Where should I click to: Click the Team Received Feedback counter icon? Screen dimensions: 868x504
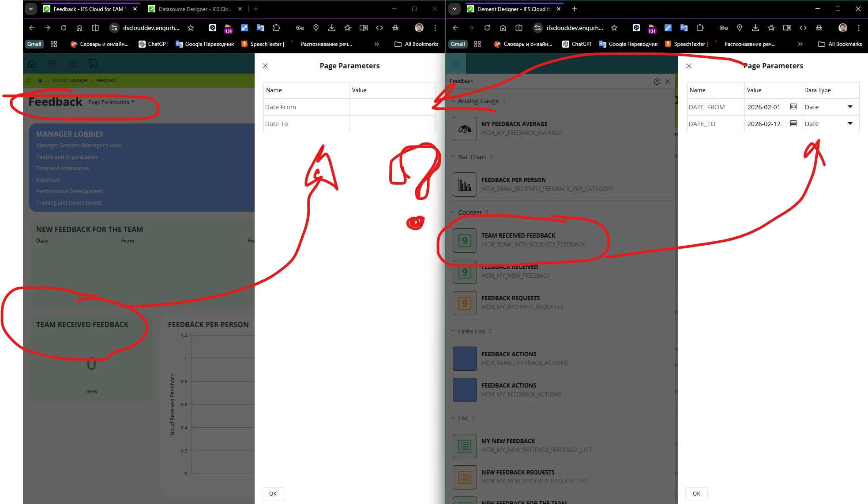pyautogui.click(x=464, y=240)
